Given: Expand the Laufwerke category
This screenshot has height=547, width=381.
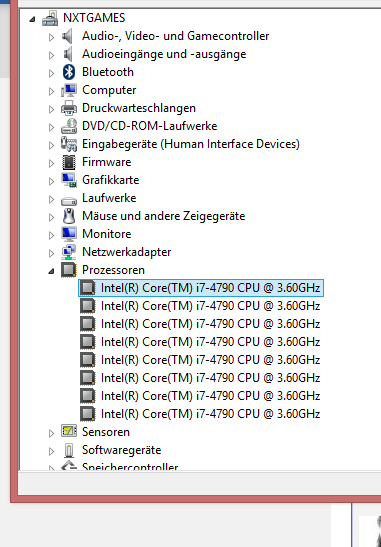Looking at the screenshot, I should pos(52,199).
